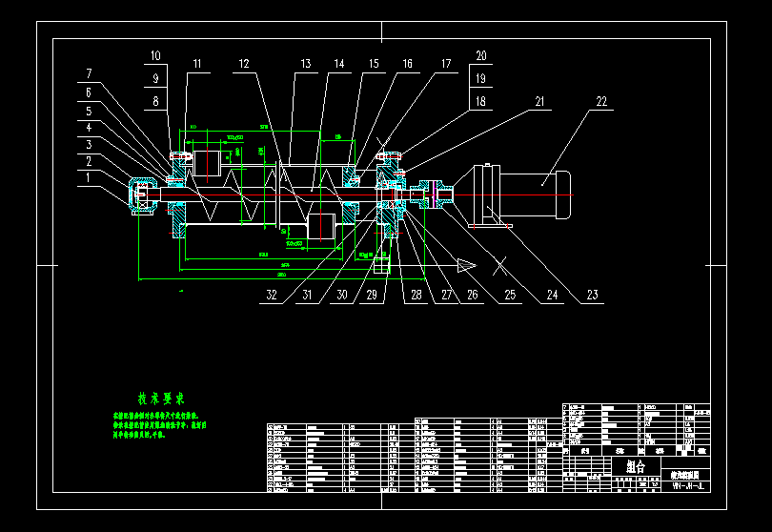Screen dimensions: 772x532
Task: Select callout number 7
Action: [x=90, y=73]
